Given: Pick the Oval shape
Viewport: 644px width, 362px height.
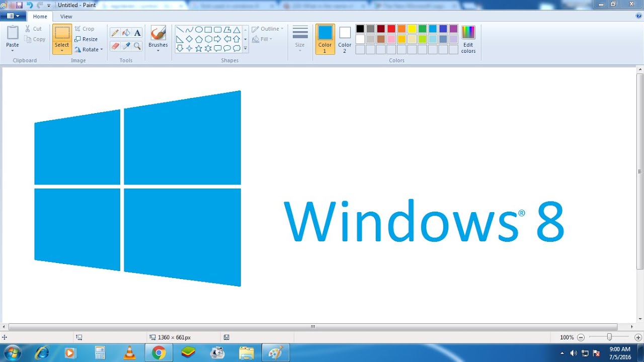Looking at the screenshot, I should [x=199, y=30].
